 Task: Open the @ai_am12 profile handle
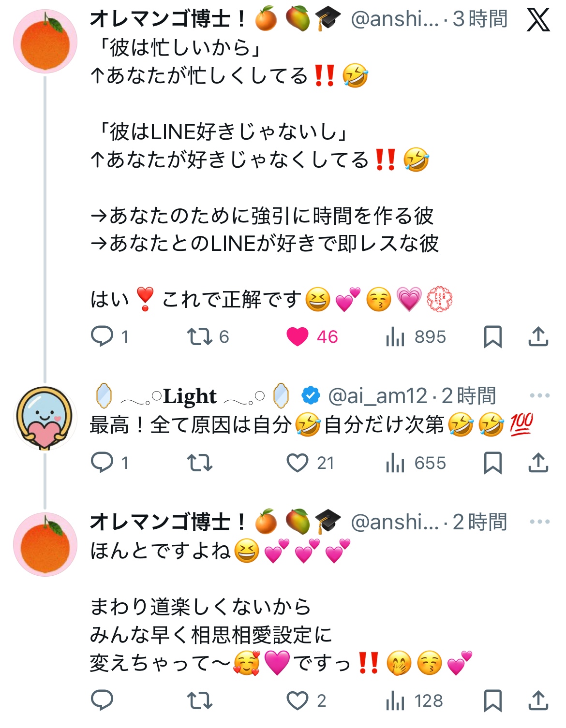[377, 396]
